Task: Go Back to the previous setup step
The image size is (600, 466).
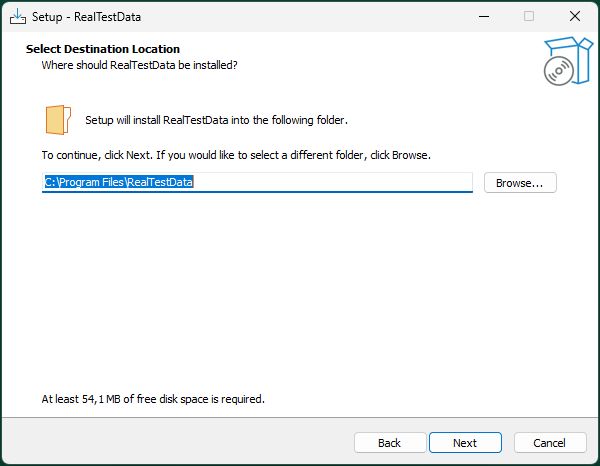Action: click(390, 443)
